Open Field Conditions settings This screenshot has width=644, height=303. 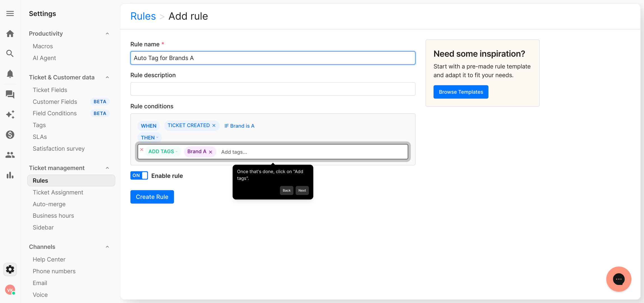[x=55, y=113]
